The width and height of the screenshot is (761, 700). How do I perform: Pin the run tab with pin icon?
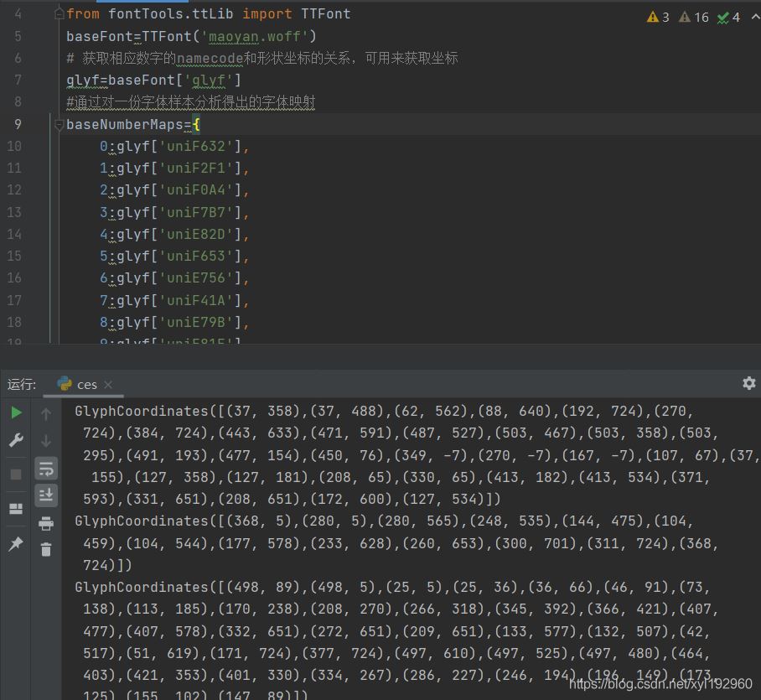click(16, 544)
